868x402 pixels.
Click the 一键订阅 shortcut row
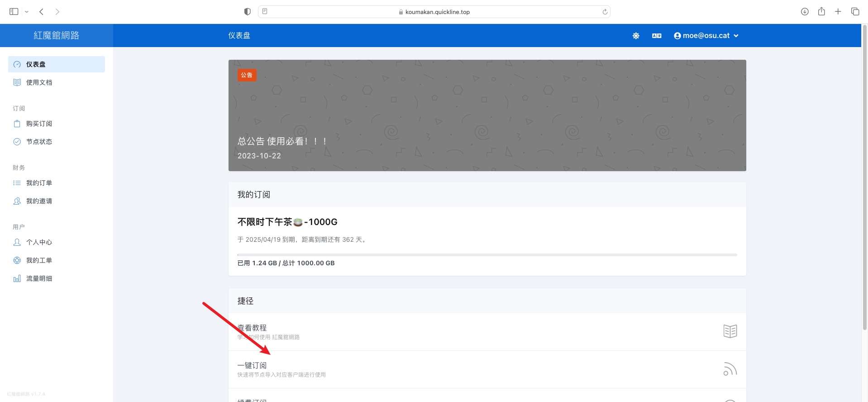[487, 369]
